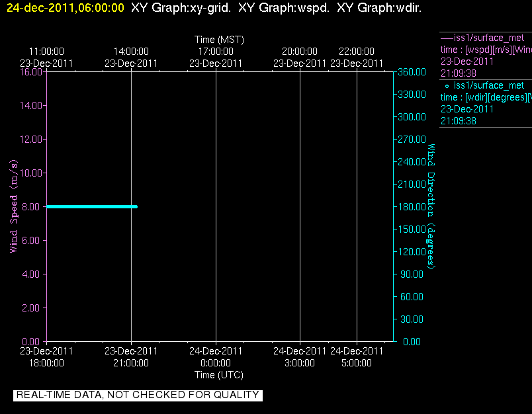Screen dimensions: 532x414
Task: Select the 'XY Graph:wdir.' title text
Action: 379,7
